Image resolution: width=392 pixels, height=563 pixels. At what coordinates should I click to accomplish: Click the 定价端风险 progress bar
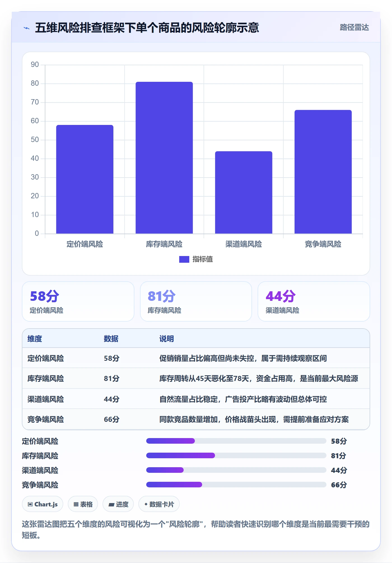[x=236, y=441]
